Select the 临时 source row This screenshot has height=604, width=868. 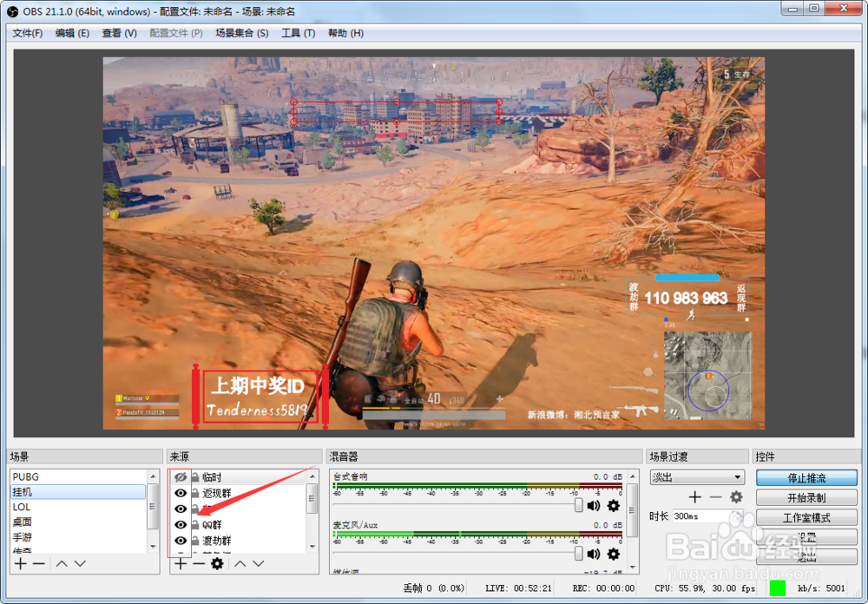point(238,476)
